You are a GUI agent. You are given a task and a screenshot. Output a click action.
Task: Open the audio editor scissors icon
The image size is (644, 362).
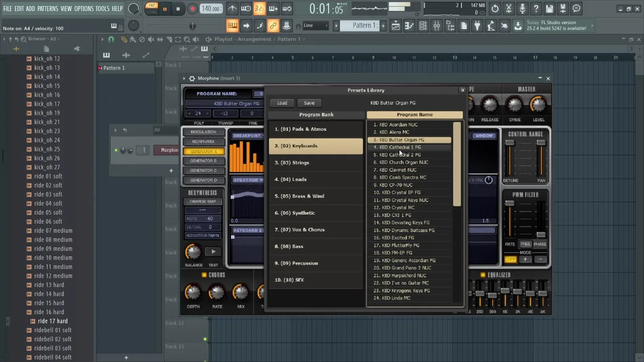(509, 9)
